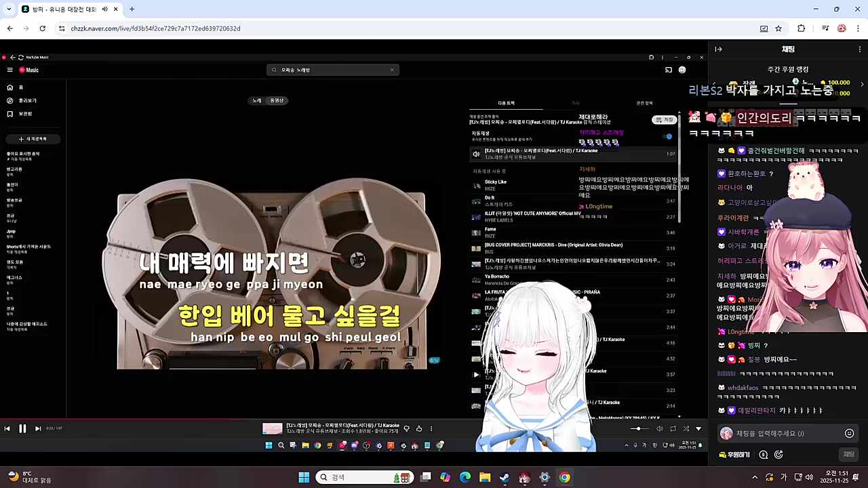Open the Windows Start menu
Viewport: 868px width, 488px height.
(304, 477)
